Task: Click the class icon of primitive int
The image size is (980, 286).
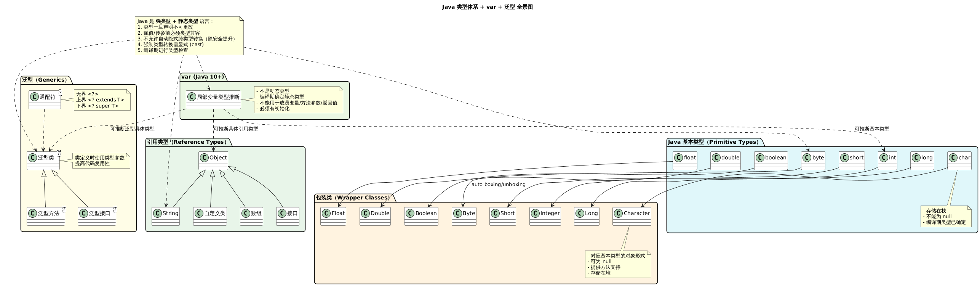Action: tap(884, 157)
